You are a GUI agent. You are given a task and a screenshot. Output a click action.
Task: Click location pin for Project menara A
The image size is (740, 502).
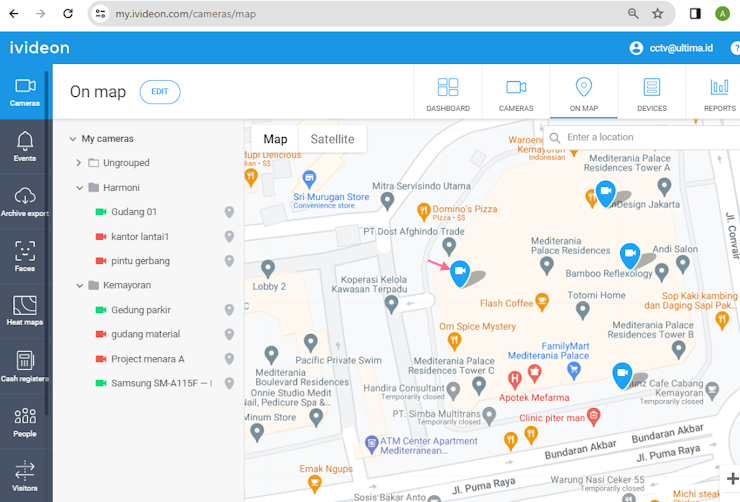(x=229, y=359)
